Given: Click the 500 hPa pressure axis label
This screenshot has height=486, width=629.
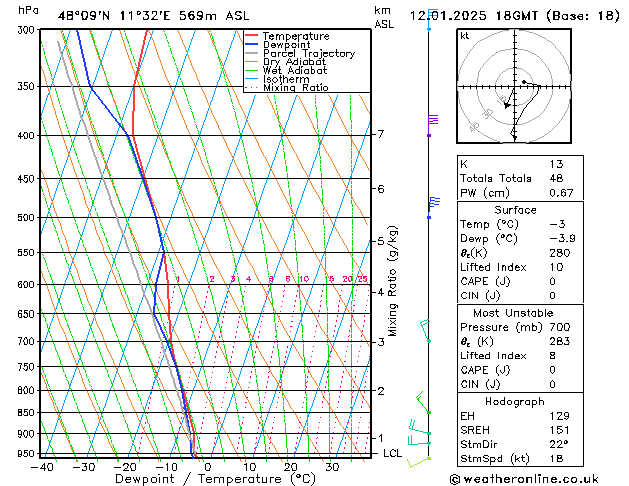Looking at the screenshot, I should coord(28,217).
